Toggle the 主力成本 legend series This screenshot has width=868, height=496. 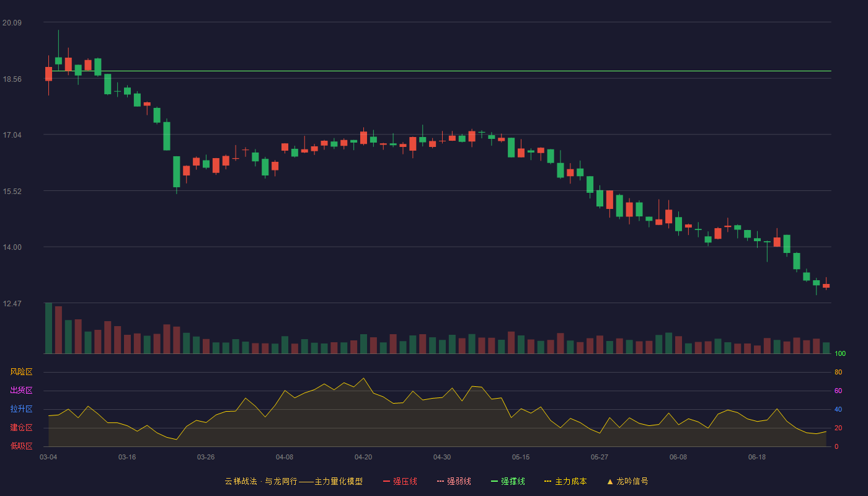(x=565, y=481)
